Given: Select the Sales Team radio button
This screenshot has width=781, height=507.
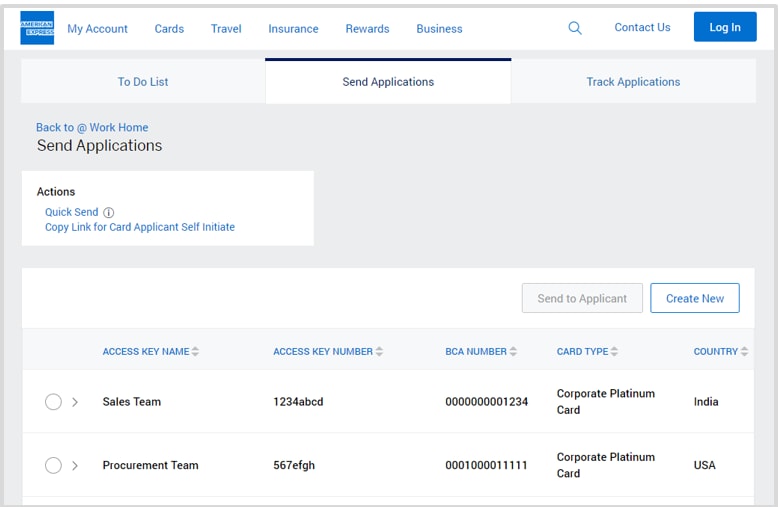Looking at the screenshot, I should [53, 402].
